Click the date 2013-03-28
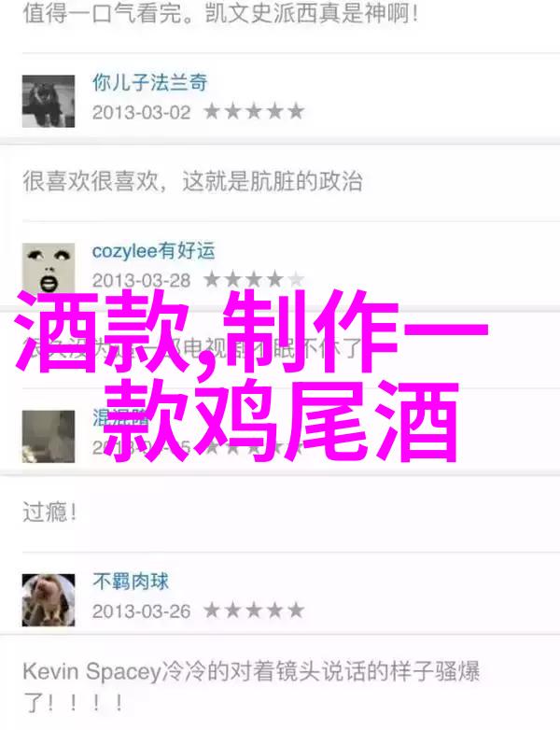The image size is (560, 730). [142, 281]
